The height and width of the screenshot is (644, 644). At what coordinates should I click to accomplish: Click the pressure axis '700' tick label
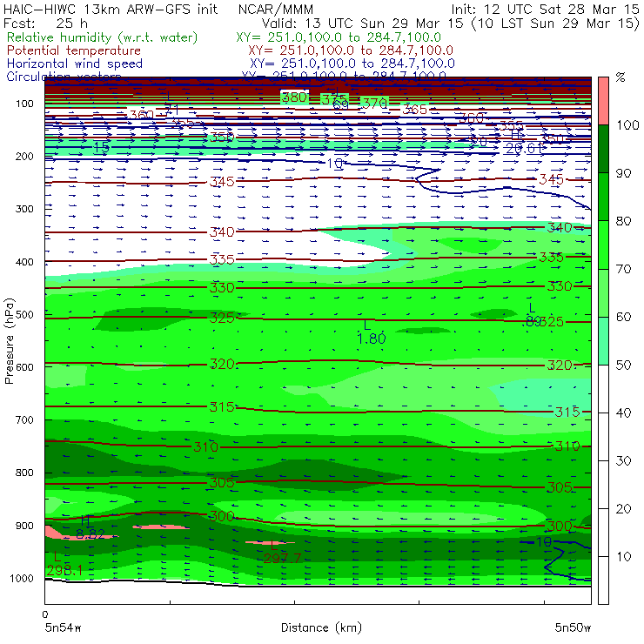tap(24, 420)
